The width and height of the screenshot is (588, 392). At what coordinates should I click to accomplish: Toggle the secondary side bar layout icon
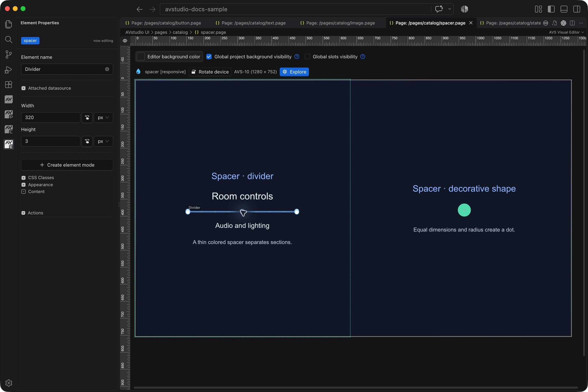577,9
